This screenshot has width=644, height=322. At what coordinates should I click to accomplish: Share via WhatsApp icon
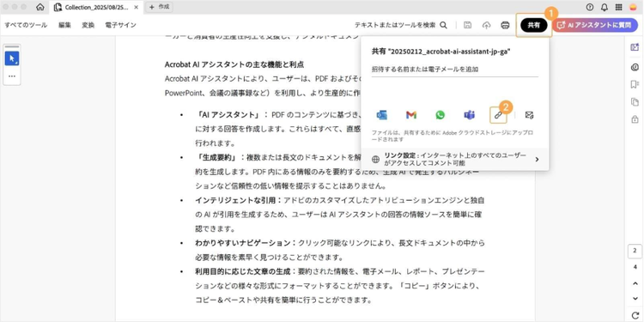pyautogui.click(x=440, y=115)
